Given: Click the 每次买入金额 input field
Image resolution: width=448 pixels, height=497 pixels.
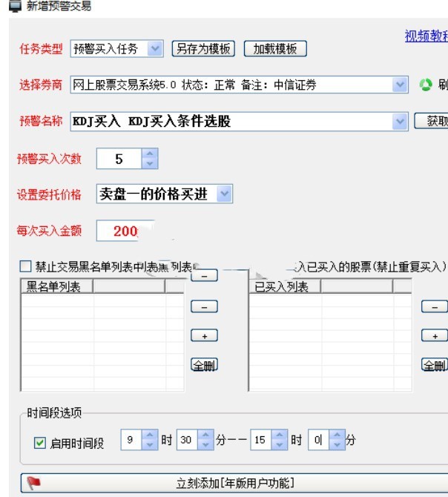Looking at the screenshot, I should tap(125, 231).
